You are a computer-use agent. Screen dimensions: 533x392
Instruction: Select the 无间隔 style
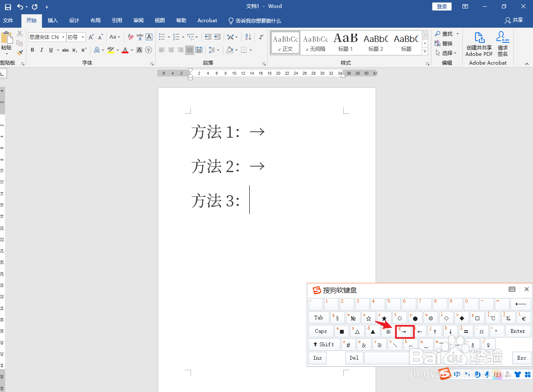tap(315, 42)
